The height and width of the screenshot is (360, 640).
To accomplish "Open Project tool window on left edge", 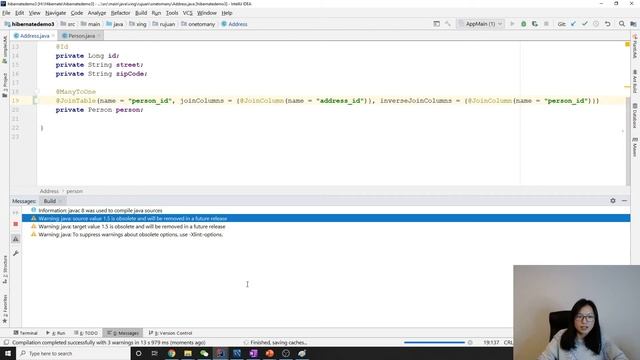I will tap(4, 84).
